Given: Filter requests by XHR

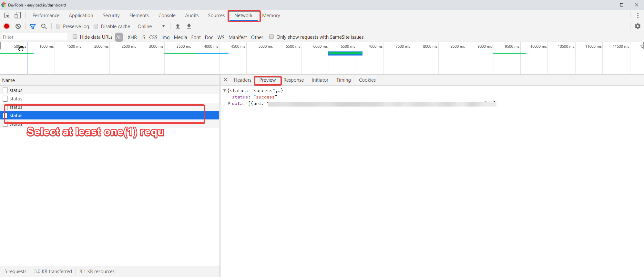Looking at the screenshot, I should click(x=132, y=37).
